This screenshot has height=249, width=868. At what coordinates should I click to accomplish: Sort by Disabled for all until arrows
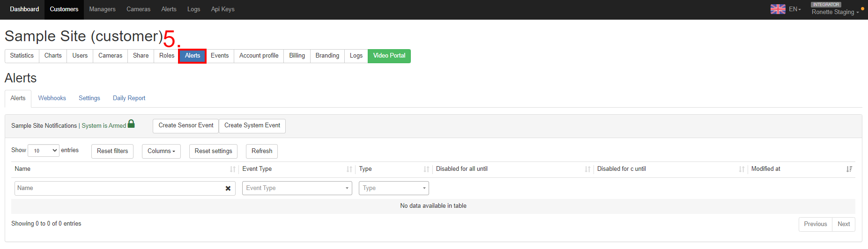(587, 169)
